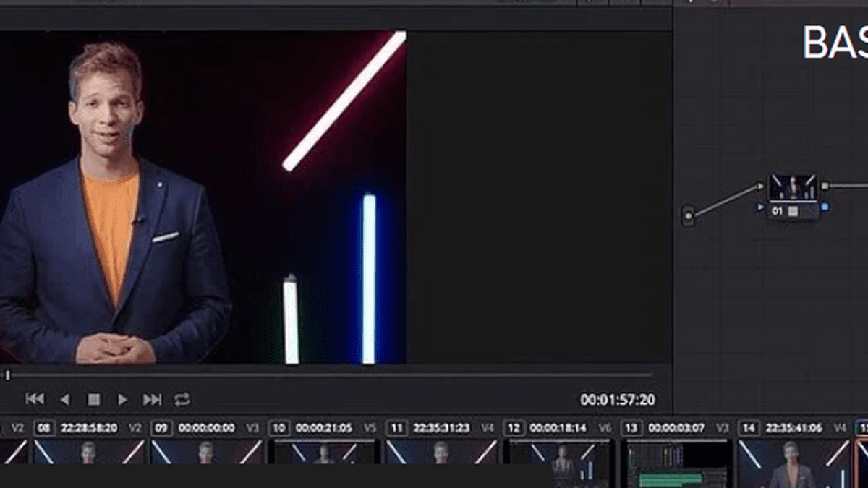This screenshot has width=868, height=488.
Task: Click the viewer timecode 00:01:57:20
Action: [x=618, y=400]
